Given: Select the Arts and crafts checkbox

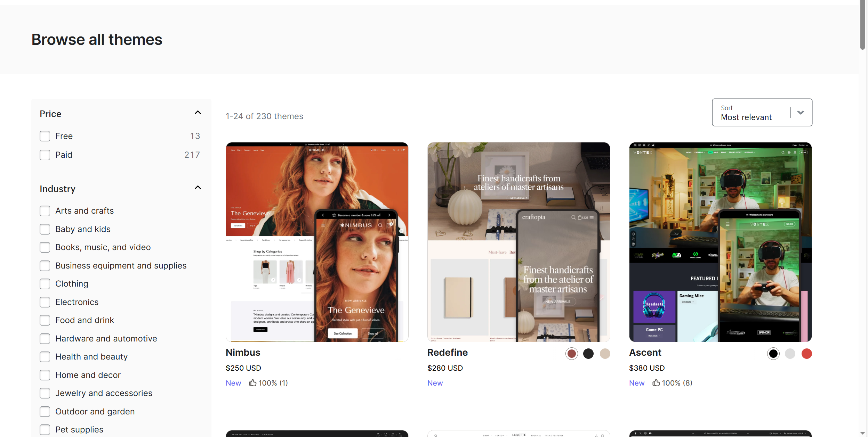Looking at the screenshot, I should (45, 211).
